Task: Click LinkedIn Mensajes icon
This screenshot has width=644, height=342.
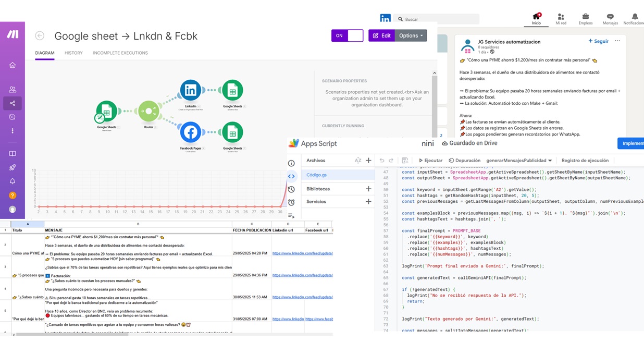Action: 610,18
